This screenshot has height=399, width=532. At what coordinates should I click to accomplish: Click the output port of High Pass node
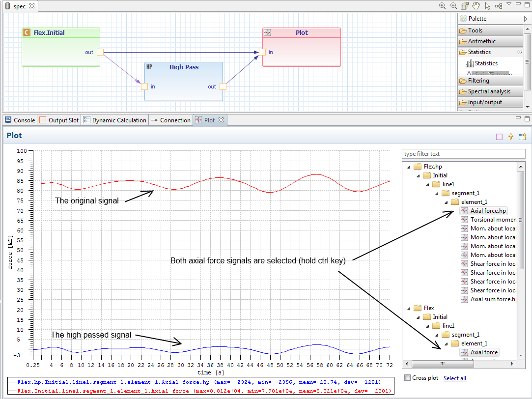[223, 86]
